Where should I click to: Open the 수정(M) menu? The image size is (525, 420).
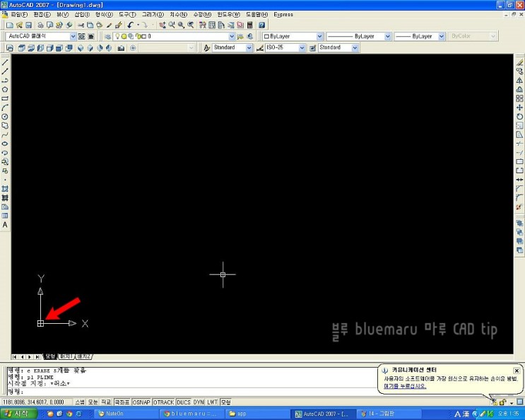pos(202,14)
